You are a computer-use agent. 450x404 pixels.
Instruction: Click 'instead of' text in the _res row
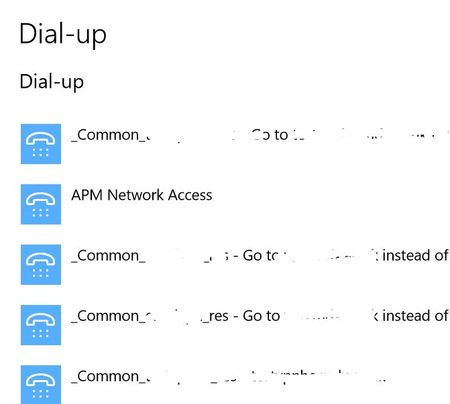coord(415,316)
